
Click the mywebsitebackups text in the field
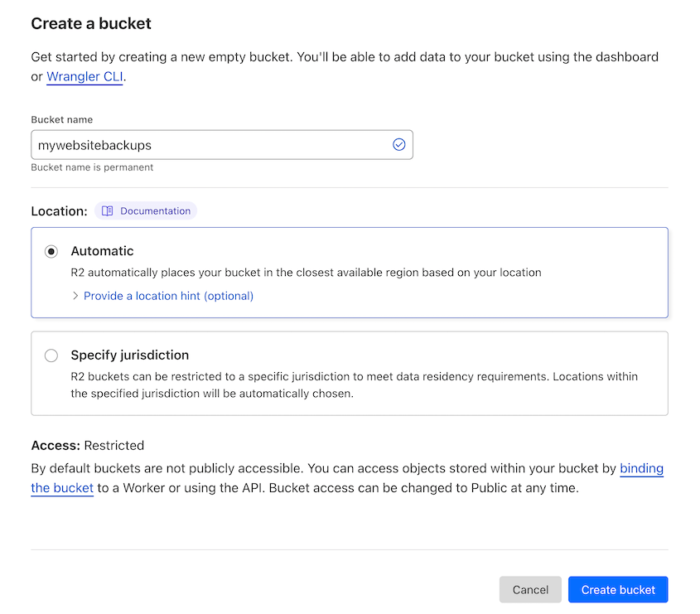tap(94, 145)
